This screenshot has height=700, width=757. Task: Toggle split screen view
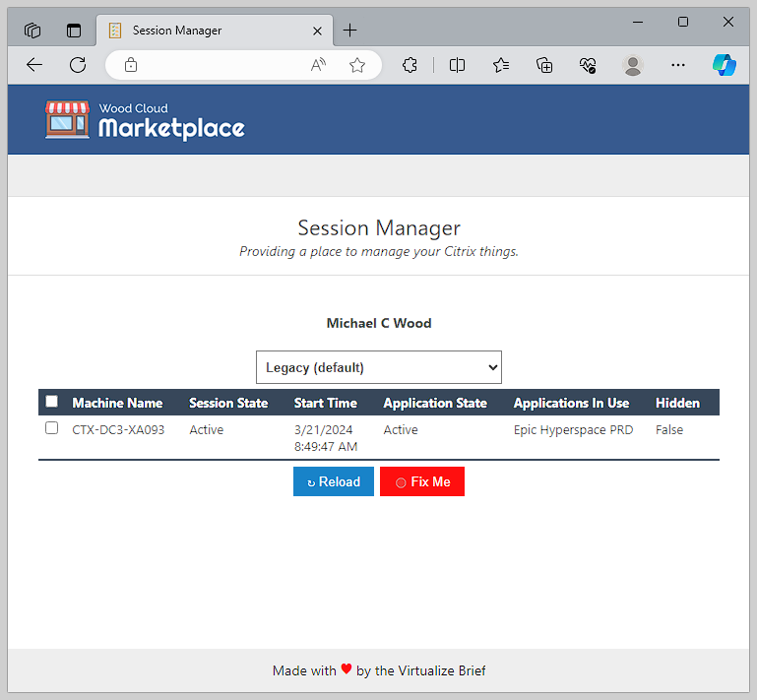tap(457, 65)
